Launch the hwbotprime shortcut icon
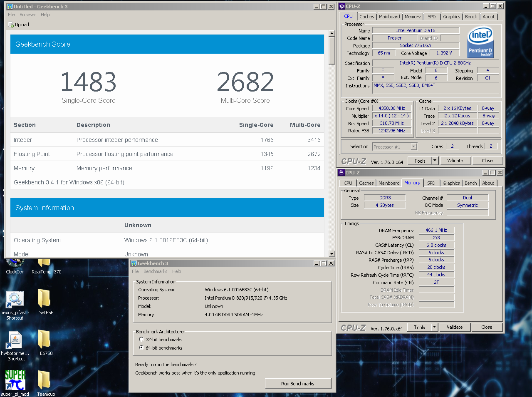This screenshot has width=532, height=397. pos(14,340)
